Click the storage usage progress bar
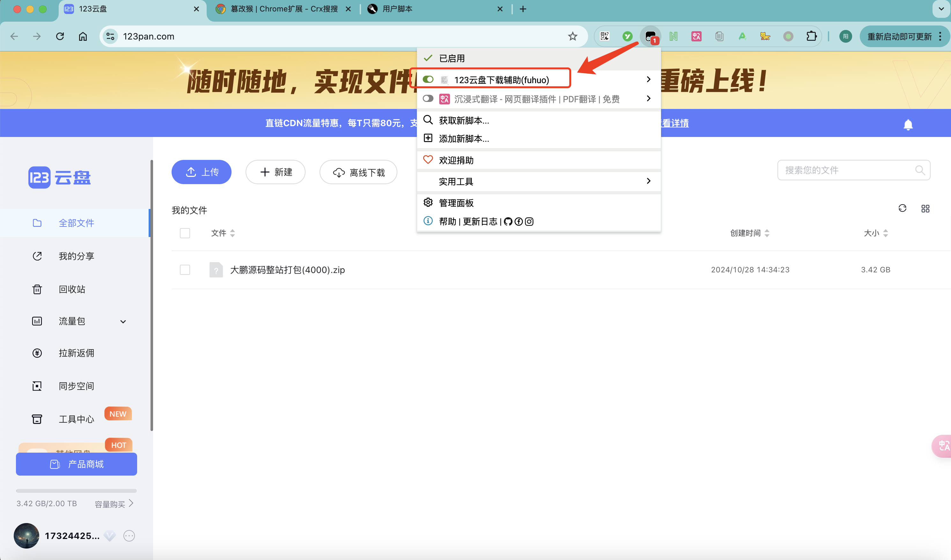Image resolution: width=951 pixels, height=560 pixels. (x=76, y=491)
